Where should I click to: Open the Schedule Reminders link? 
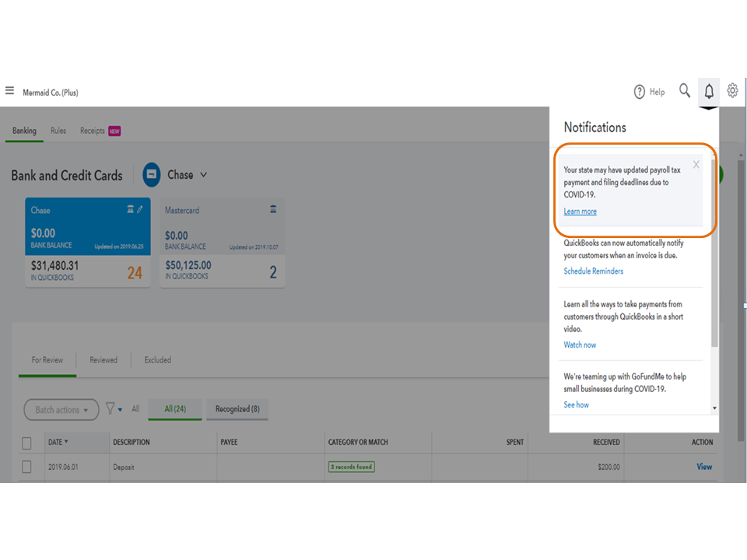coord(593,271)
